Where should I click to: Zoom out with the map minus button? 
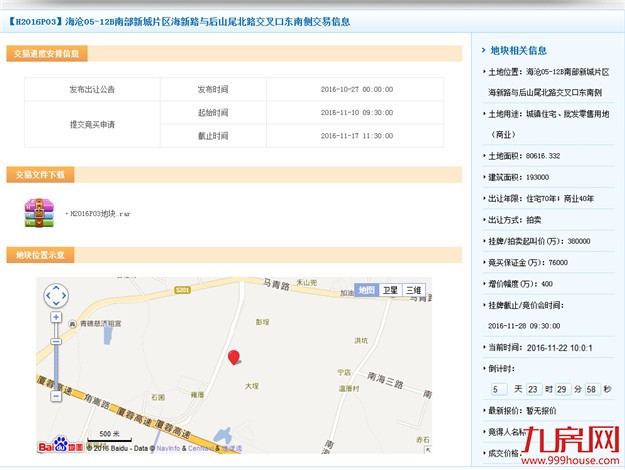(56, 396)
